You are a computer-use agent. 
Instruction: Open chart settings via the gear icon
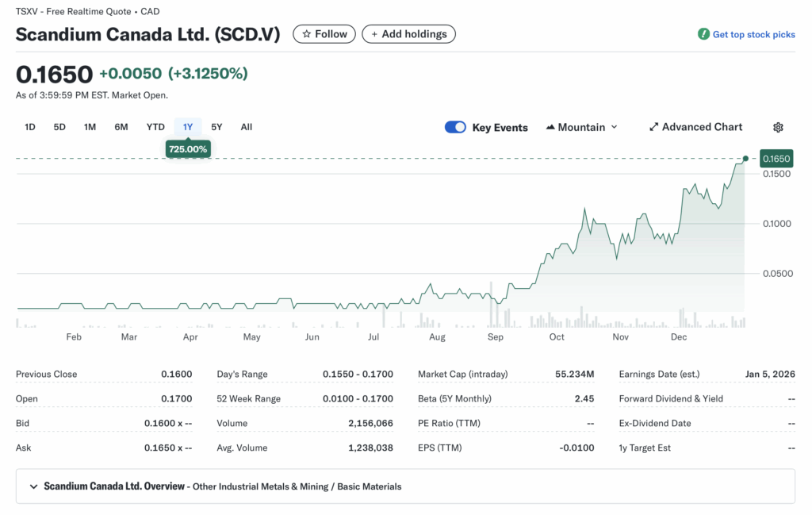click(x=778, y=127)
